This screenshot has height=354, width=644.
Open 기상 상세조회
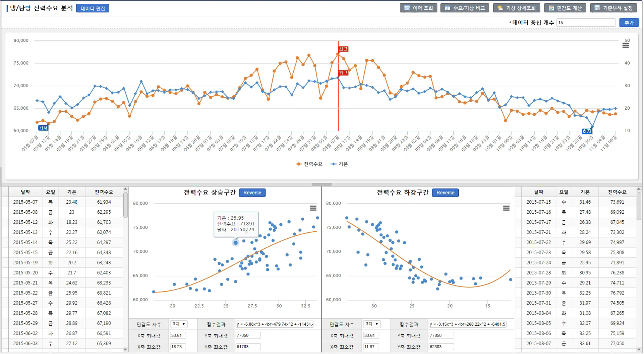pos(517,8)
